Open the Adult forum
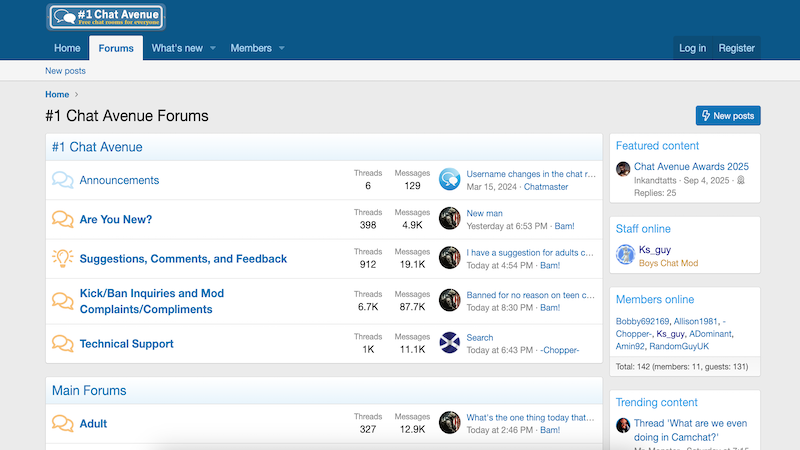Image resolution: width=800 pixels, height=450 pixels. point(93,423)
